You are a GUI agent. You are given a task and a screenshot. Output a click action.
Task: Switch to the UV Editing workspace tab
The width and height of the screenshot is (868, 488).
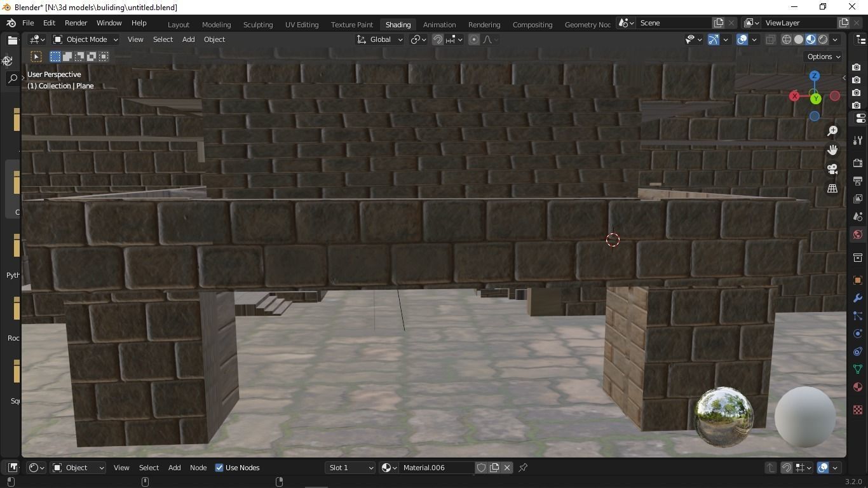[302, 25]
